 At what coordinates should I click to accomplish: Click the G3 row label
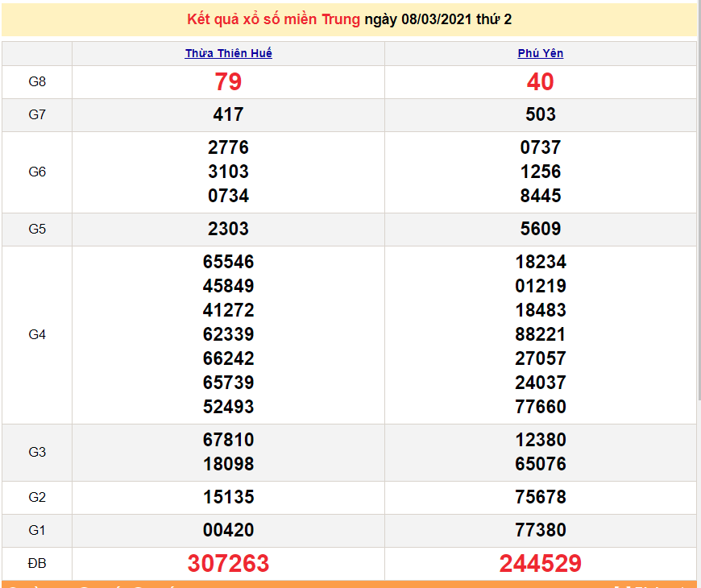click(37, 452)
